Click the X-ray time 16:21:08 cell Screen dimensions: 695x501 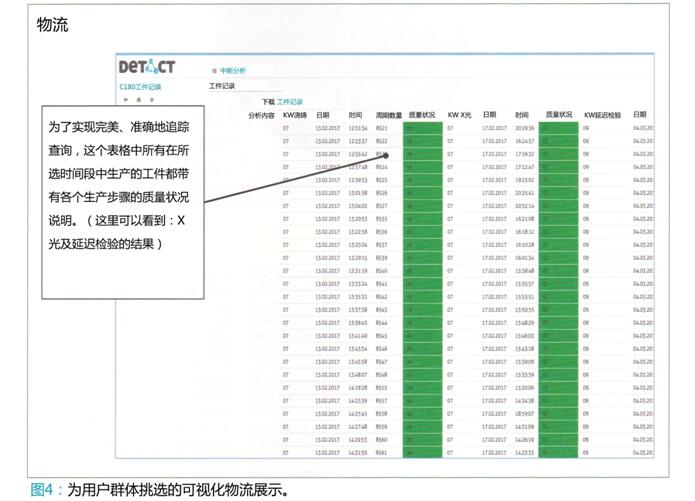tap(524, 219)
